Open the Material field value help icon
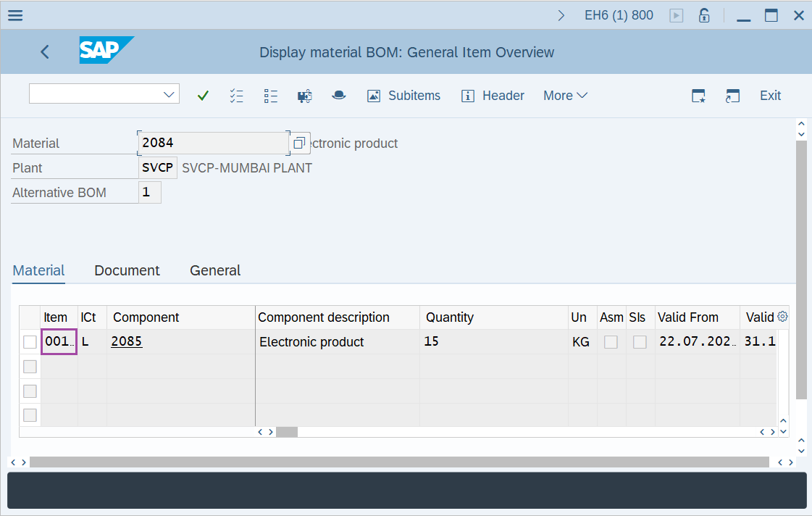 [298, 143]
